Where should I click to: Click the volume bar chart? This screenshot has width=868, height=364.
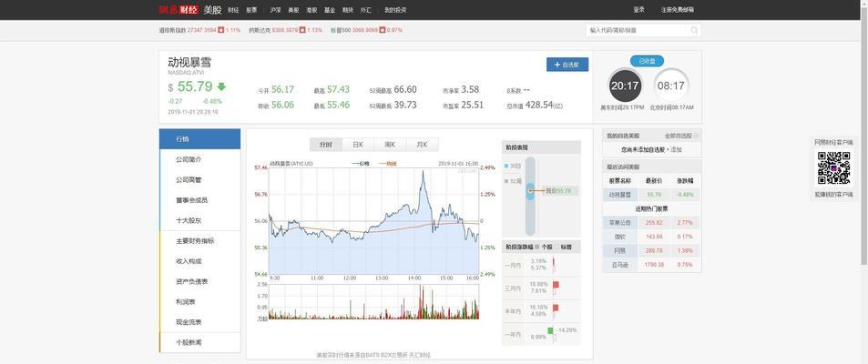tap(373, 302)
